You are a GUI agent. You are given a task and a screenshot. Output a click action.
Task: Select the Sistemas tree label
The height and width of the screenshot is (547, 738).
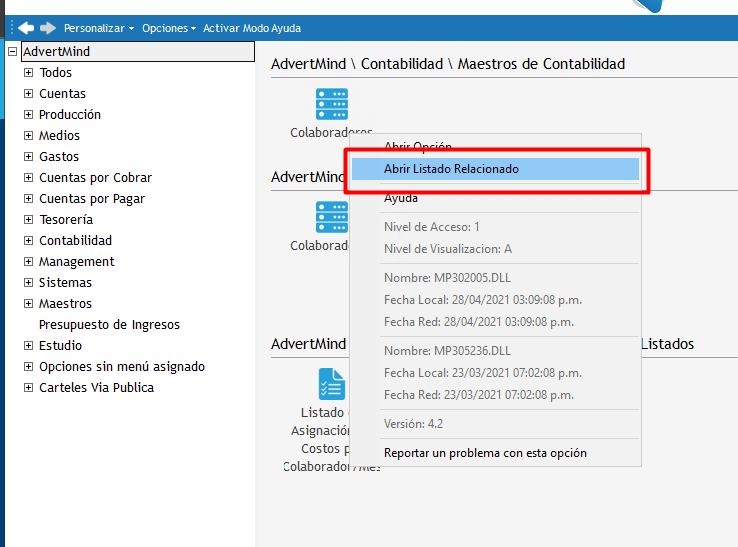(65, 282)
